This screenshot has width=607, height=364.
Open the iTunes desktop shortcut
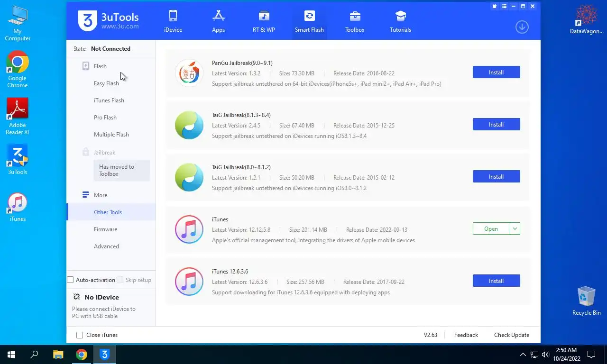pyautogui.click(x=18, y=207)
